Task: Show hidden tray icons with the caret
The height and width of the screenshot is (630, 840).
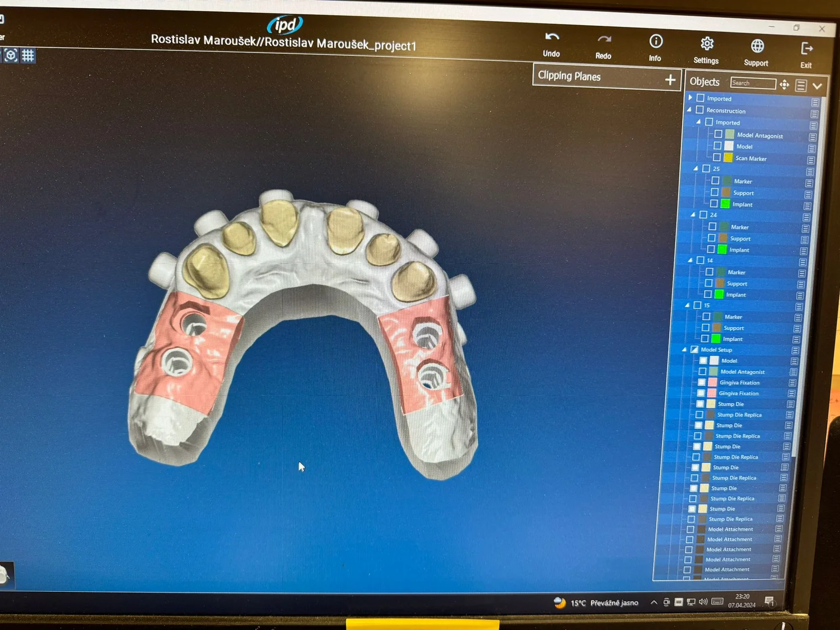Action: (654, 603)
